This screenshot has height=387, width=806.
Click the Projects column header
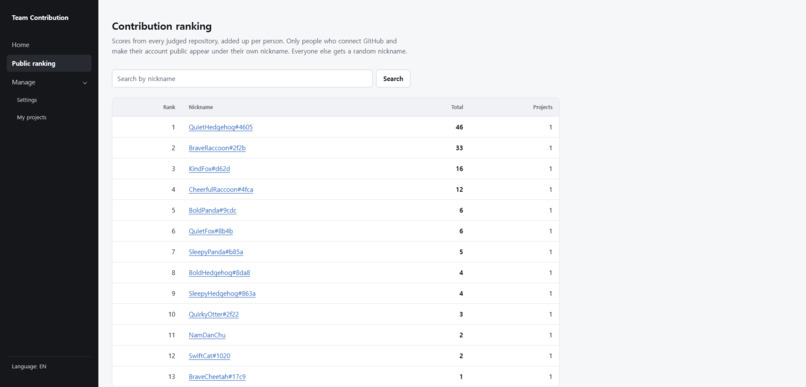click(x=543, y=107)
